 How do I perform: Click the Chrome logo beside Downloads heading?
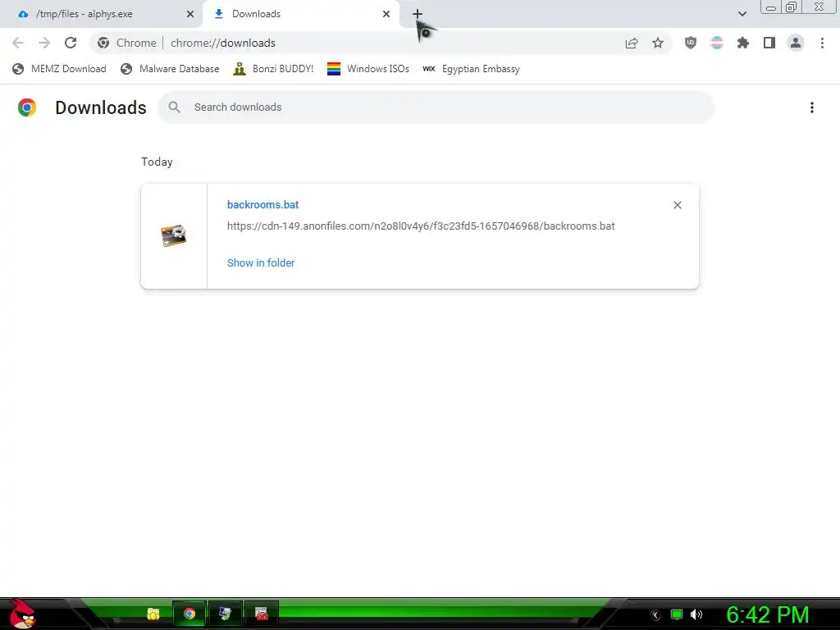(27, 107)
